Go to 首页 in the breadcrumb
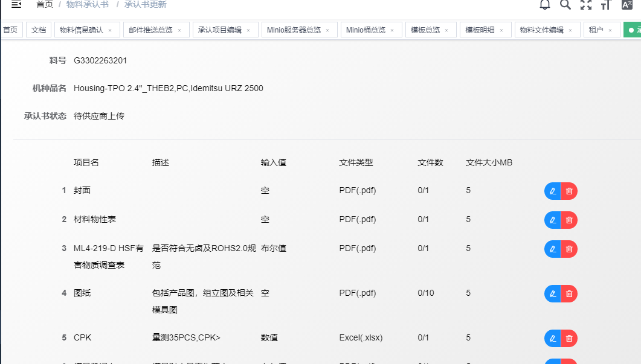This screenshot has width=641, height=364. pos(45,5)
